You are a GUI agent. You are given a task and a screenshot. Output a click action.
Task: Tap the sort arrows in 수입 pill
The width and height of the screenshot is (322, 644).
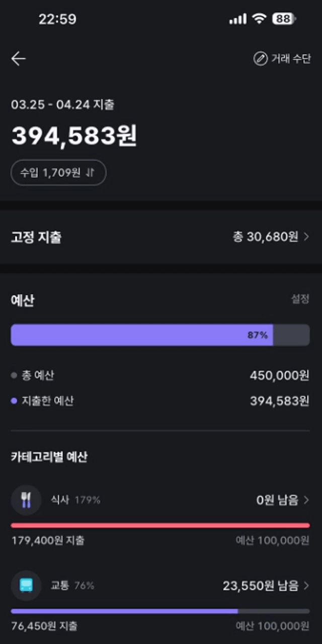click(90, 173)
